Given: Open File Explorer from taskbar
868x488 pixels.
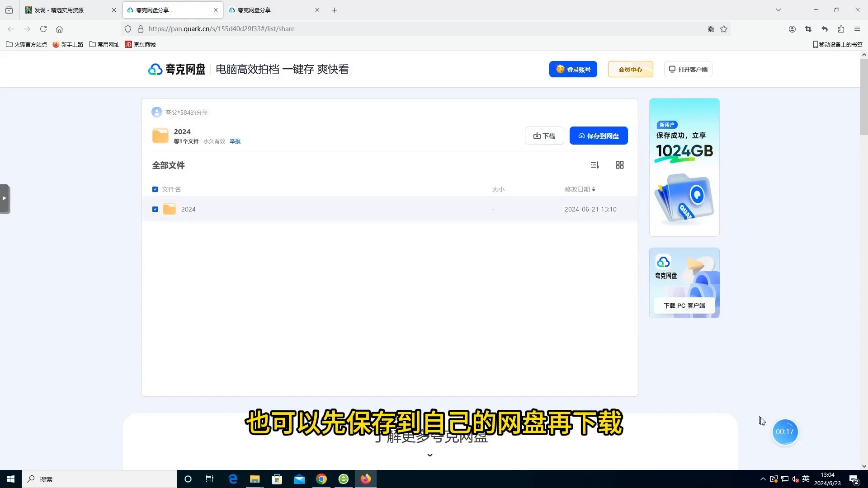Looking at the screenshot, I should (x=255, y=479).
